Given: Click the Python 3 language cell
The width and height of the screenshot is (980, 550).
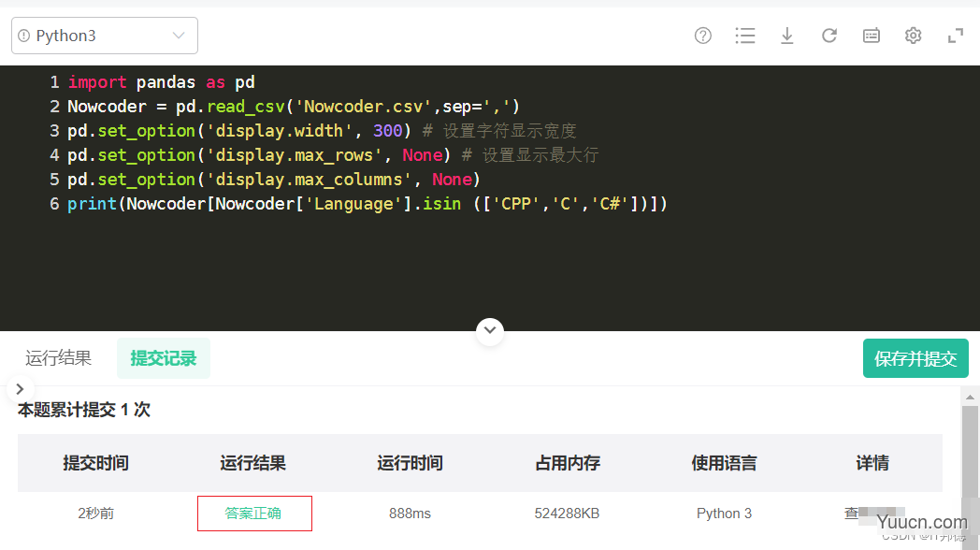Looking at the screenshot, I should 725,514.
